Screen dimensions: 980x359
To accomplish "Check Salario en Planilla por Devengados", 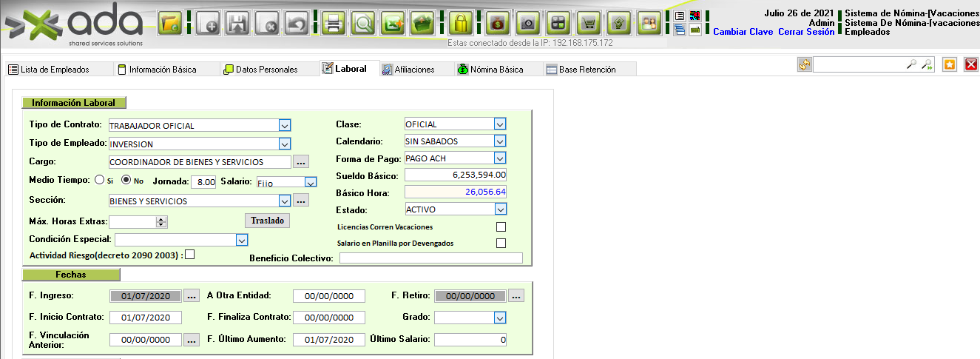I will point(501,244).
